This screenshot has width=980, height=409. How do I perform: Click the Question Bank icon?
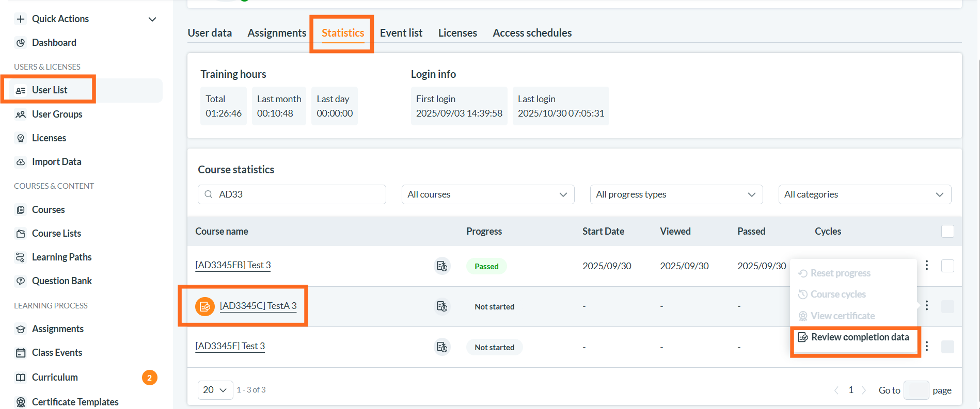[x=21, y=281]
